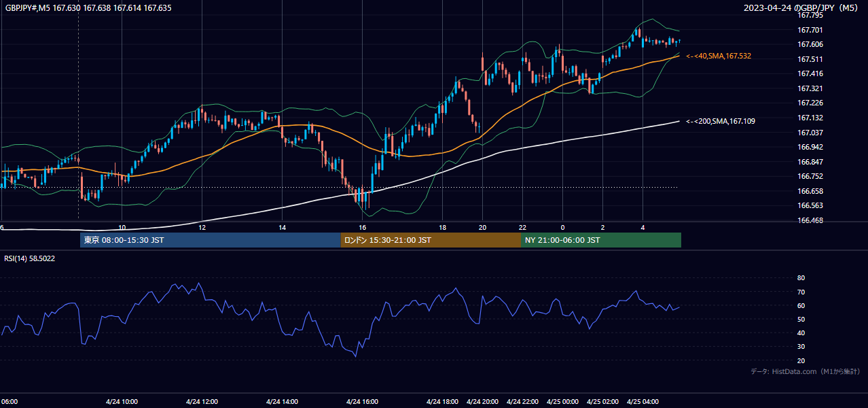Click the RSI(14) 58.5022 indicator label

coord(30,258)
